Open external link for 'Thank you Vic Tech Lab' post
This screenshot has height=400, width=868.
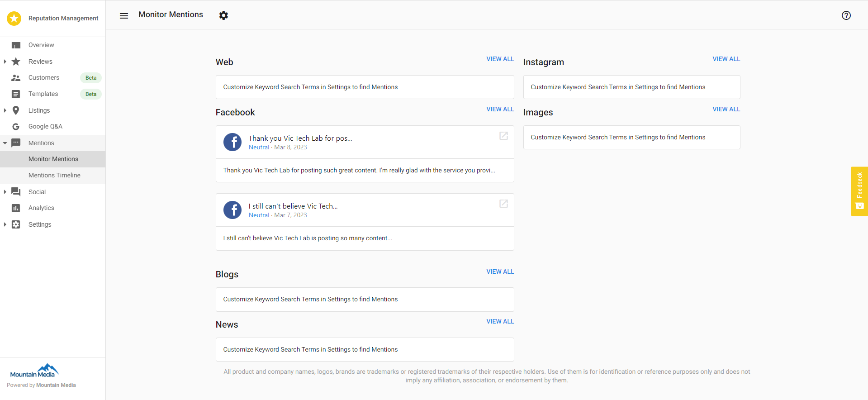503,136
